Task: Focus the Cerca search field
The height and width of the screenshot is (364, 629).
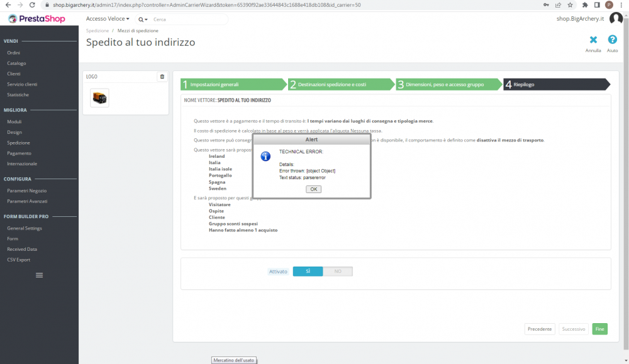Action: [189, 19]
